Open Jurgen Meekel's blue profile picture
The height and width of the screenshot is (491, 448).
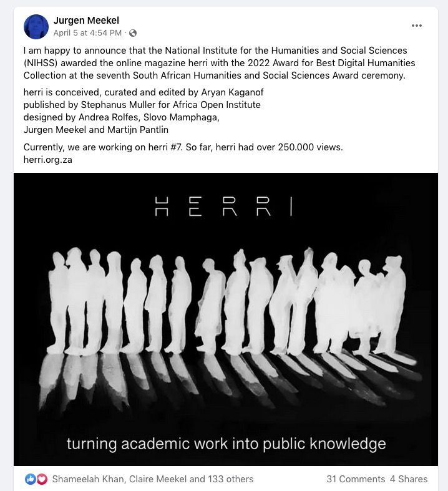(x=36, y=27)
